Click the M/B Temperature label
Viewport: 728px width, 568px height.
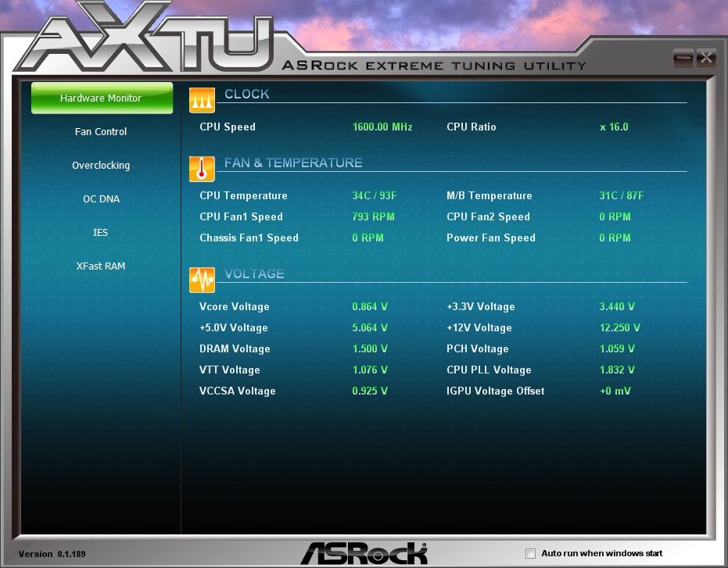point(490,196)
